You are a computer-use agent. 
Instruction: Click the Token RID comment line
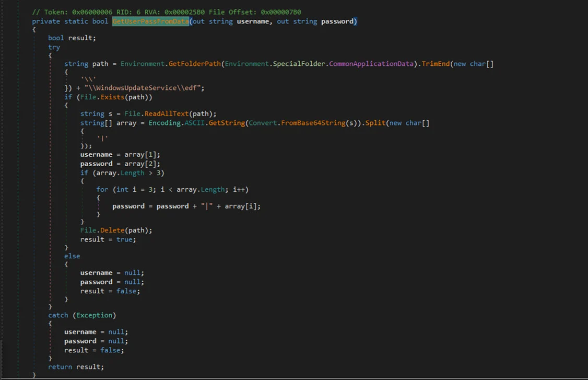166,12
